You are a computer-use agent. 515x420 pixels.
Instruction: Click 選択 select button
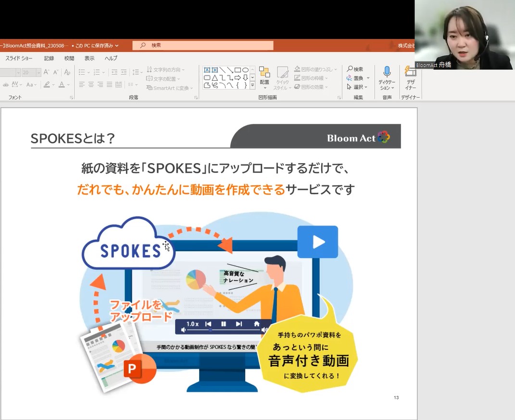pos(357,87)
